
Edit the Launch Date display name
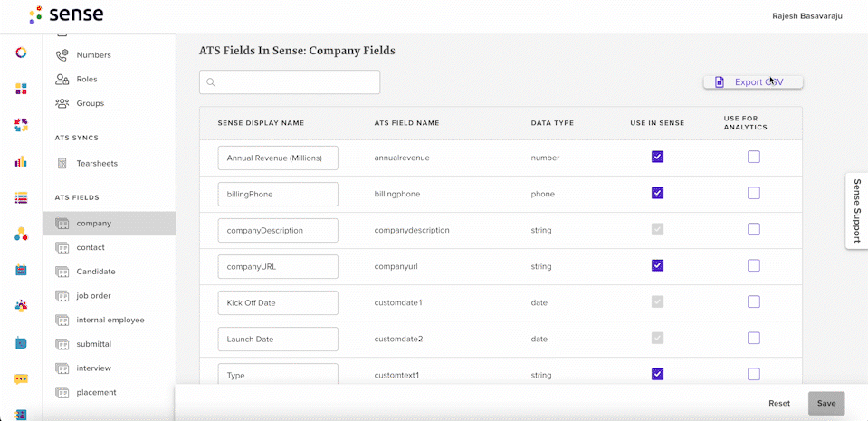click(x=278, y=339)
